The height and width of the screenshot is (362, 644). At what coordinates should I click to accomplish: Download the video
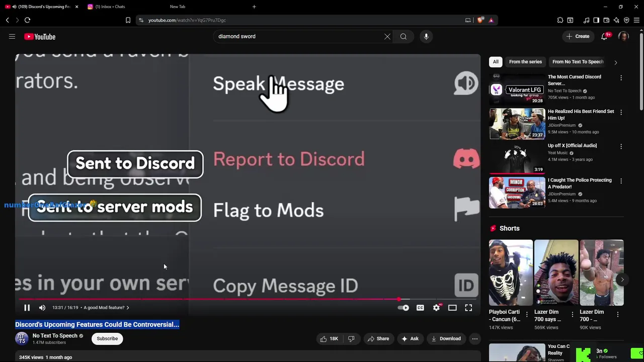coord(446,339)
